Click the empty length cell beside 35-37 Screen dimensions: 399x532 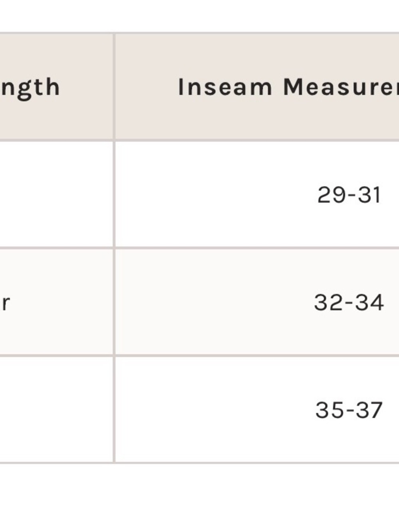tap(56, 409)
